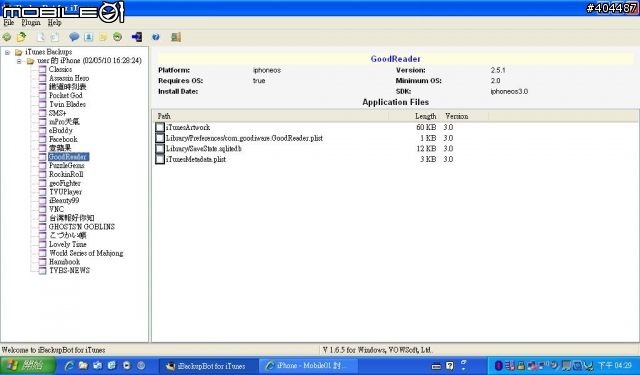Screen dimensions: 640x375
Task: Open the File menu
Action: pyautogui.click(x=9, y=22)
